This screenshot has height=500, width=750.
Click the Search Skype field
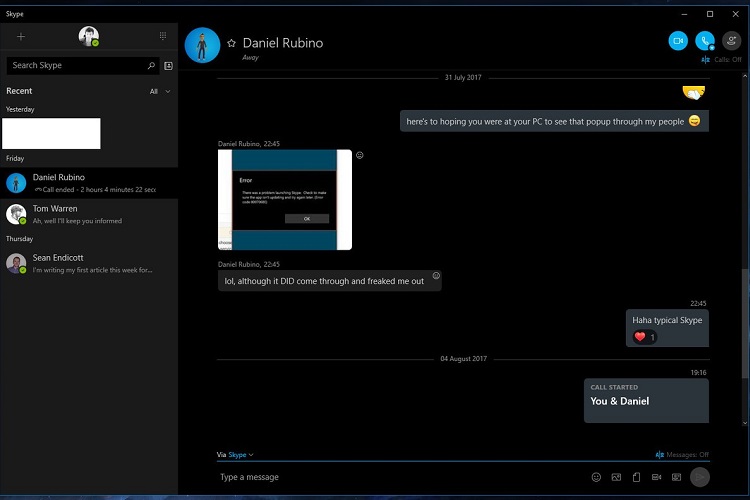[82, 66]
